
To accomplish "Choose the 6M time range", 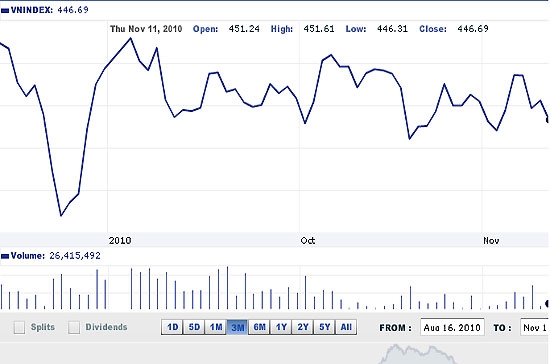I will (x=259, y=327).
